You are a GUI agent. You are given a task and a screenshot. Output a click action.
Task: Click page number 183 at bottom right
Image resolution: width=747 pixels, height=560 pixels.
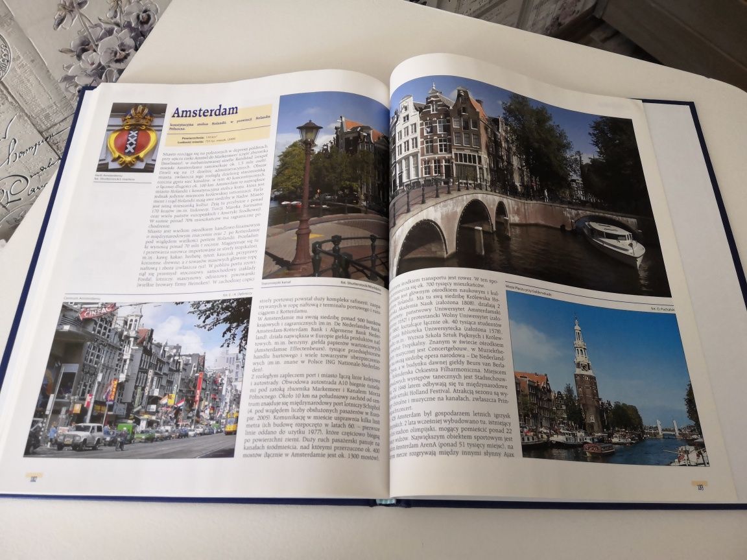(x=700, y=487)
